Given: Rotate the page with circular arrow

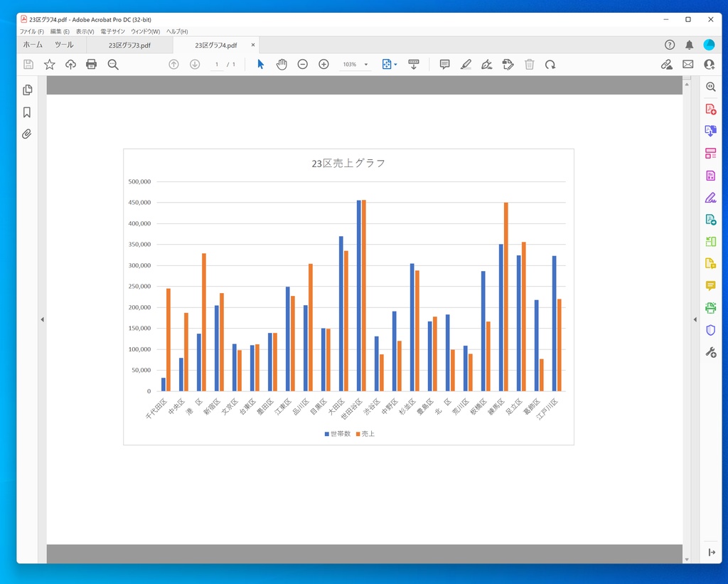Looking at the screenshot, I should pos(550,65).
